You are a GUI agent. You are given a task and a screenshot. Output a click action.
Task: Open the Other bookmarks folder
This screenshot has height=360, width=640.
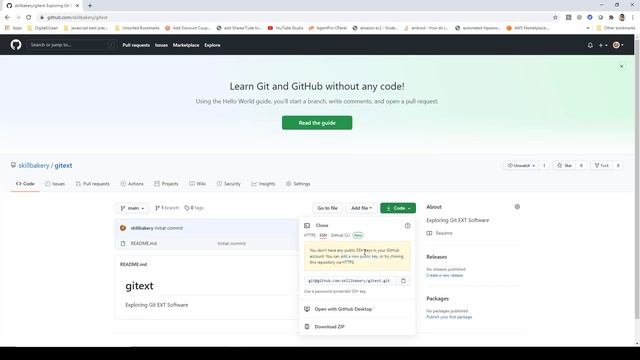(616, 28)
